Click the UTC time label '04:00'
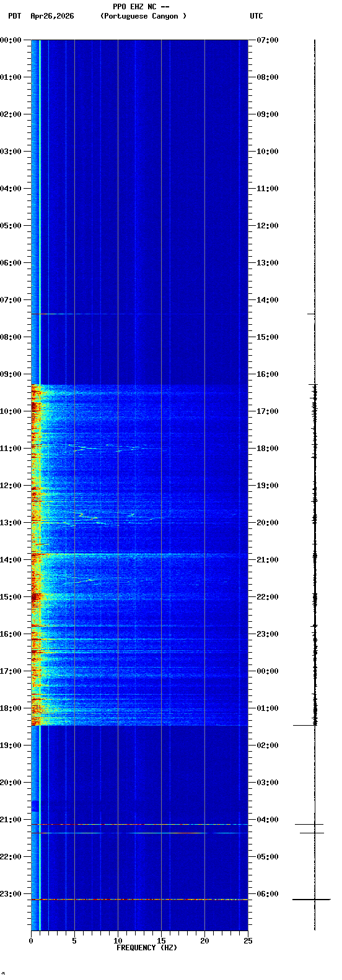Screen dimensions: 342x980 coord(268,820)
